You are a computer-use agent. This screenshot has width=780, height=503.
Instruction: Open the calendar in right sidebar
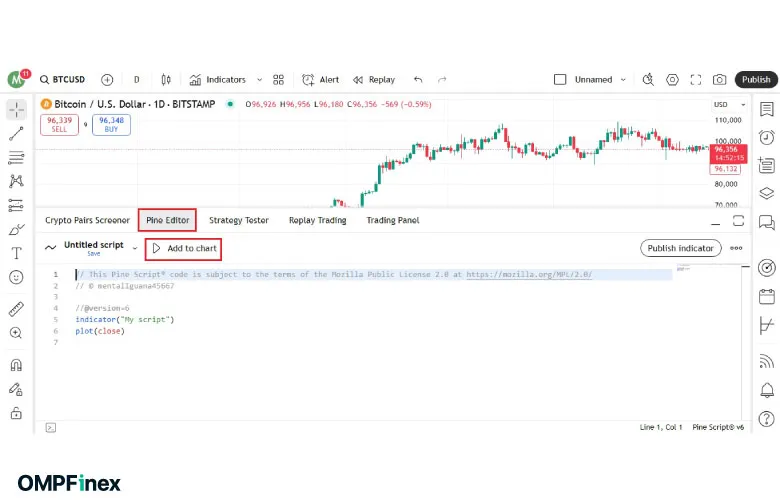point(766,296)
